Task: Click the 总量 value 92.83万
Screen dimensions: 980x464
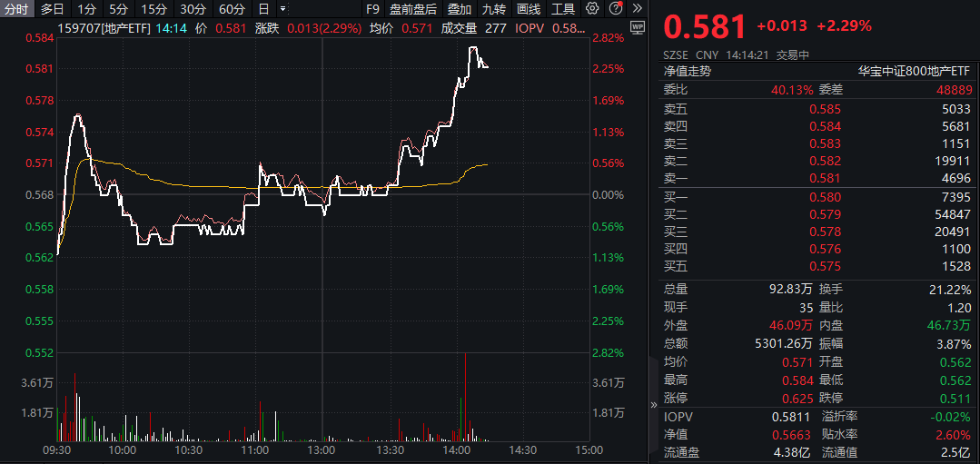Action: [x=790, y=289]
